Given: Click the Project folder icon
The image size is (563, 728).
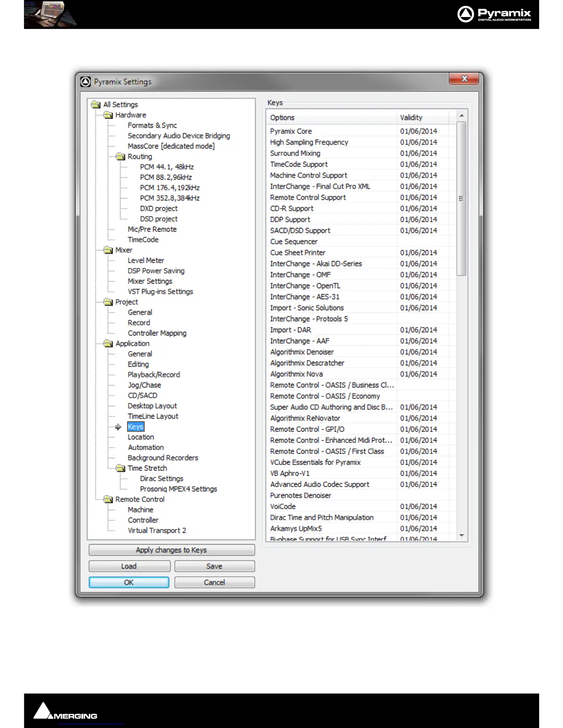Looking at the screenshot, I should coord(108,302).
